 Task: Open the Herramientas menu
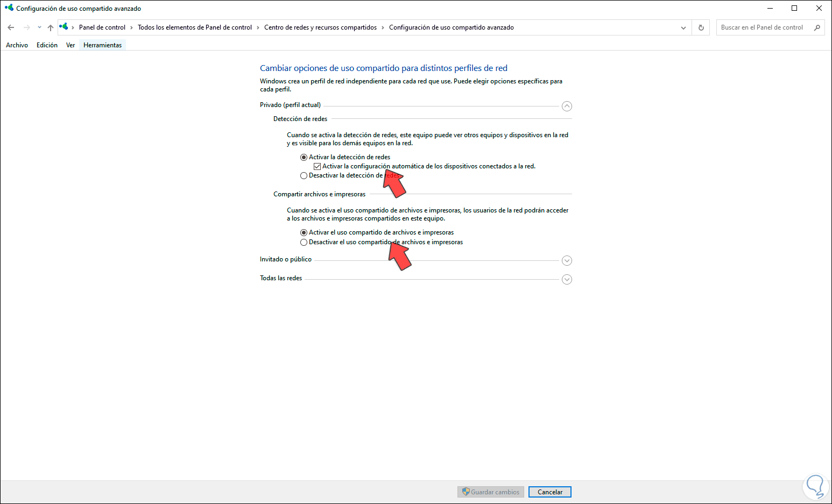click(x=102, y=45)
